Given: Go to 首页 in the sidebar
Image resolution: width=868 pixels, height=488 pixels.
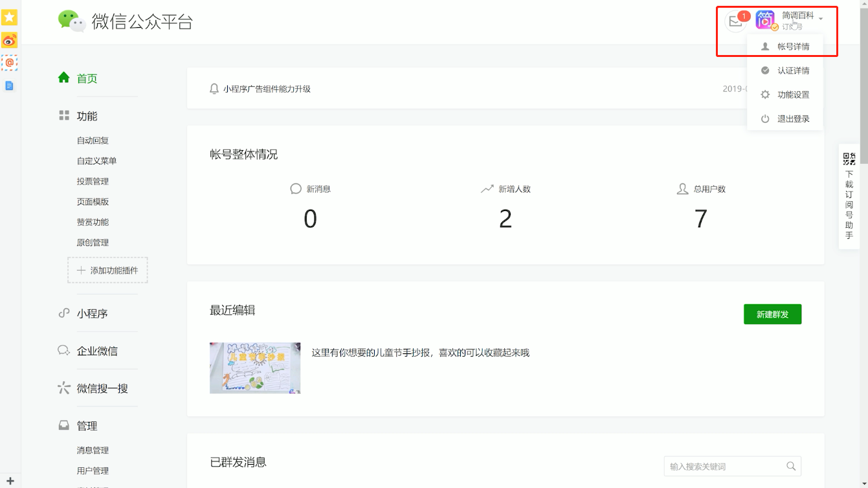Looking at the screenshot, I should [x=87, y=78].
